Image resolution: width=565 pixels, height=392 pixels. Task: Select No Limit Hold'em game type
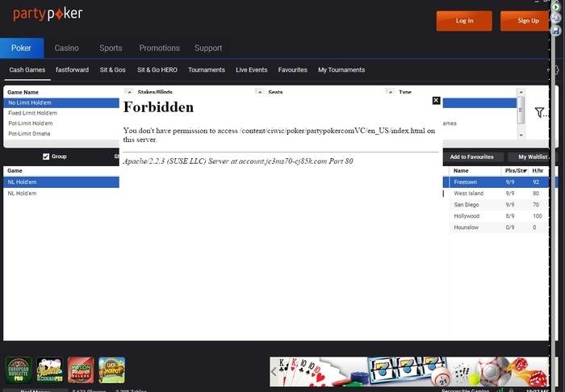click(61, 102)
